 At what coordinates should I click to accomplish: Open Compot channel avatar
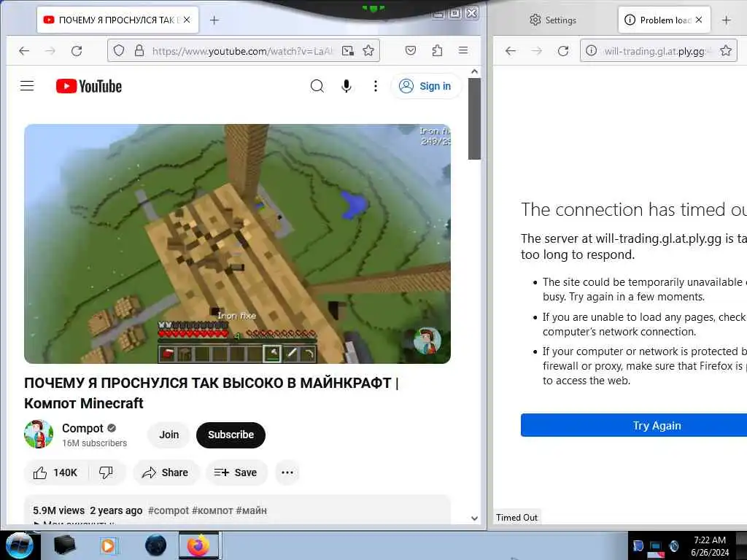pyautogui.click(x=39, y=434)
